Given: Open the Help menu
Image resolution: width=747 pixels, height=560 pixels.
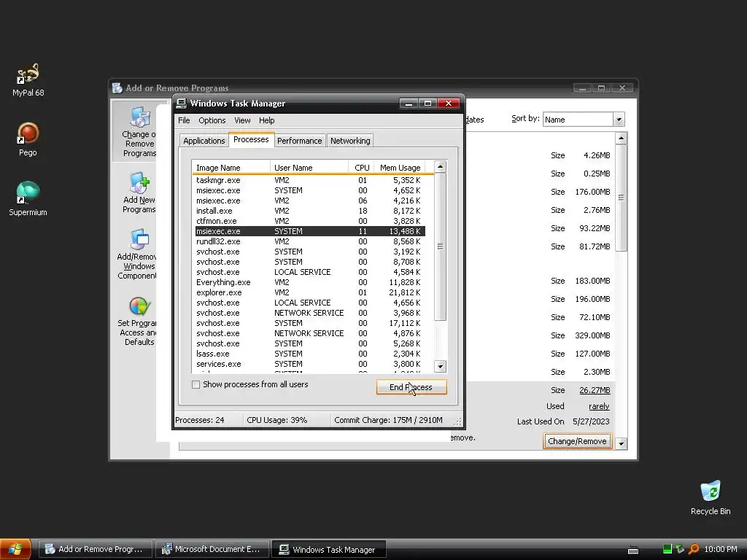Looking at the screenshot, I should (266, 120).
